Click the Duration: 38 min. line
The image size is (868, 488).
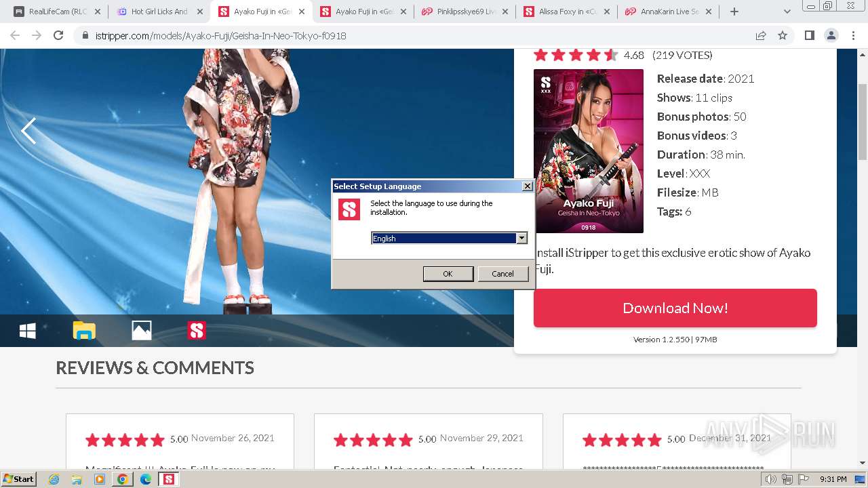pyautogui.click(x=701, y=155)
